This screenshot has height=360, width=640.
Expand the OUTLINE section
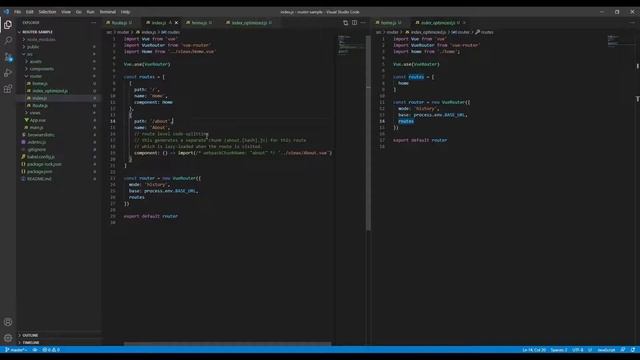(x=30, y=335)
